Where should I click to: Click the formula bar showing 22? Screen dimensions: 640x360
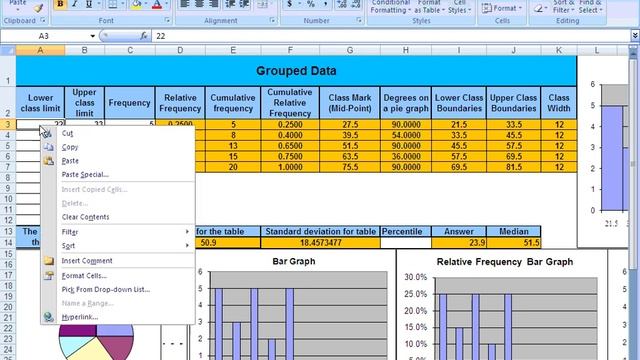coord(391,36)
